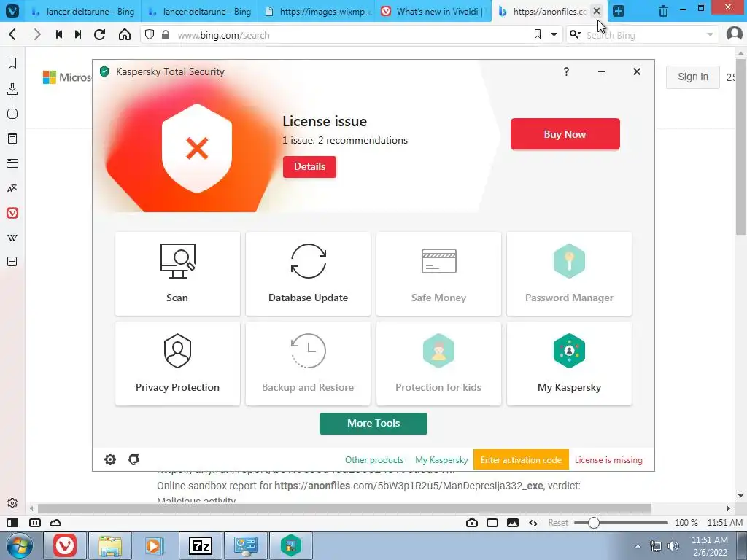Switch to the first lancer deltarune Bing tab
The image size is (747, 560).
tap(83, 11)
